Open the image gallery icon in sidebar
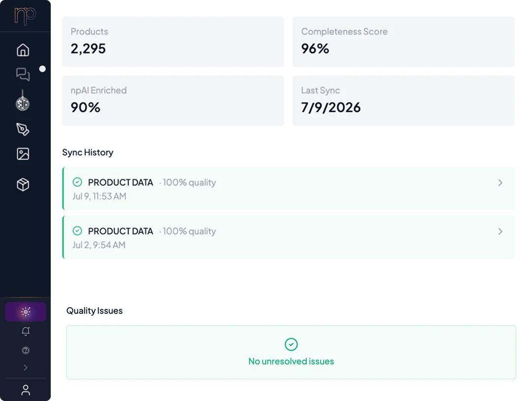This screenshot has width=532, height=401. coord(23,154)
